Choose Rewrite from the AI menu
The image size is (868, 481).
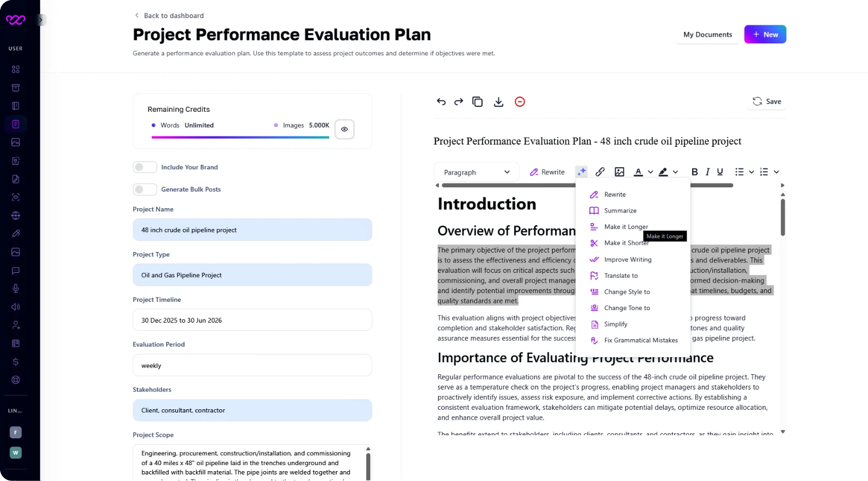coord(633,194)
